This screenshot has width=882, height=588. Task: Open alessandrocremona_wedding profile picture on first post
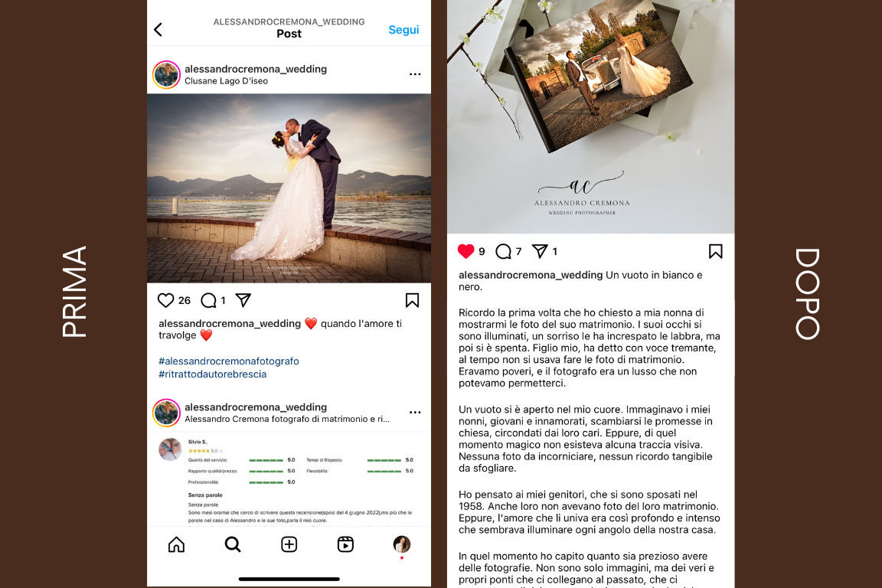[x=166, y=75]
